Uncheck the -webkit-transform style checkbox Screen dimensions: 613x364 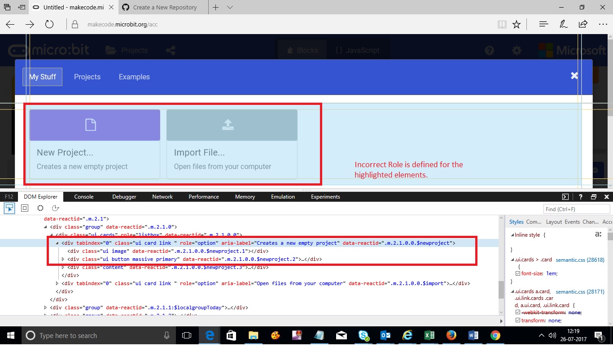518,312
